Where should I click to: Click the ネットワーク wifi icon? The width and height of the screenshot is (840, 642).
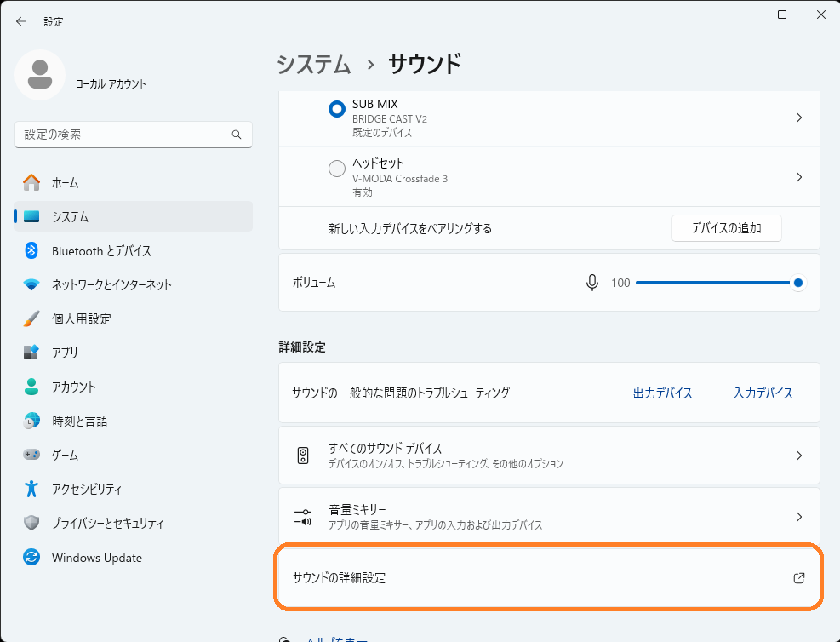[x=31, y=284]
